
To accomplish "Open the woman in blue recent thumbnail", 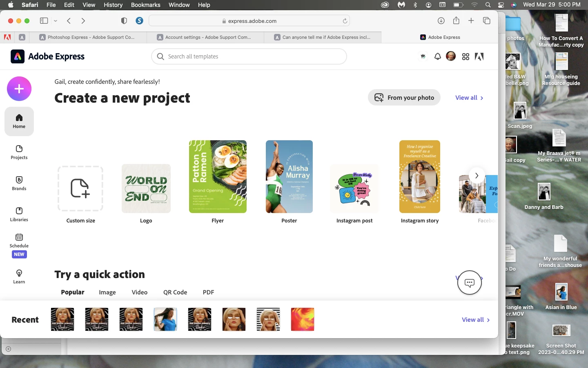I will 165,319.
